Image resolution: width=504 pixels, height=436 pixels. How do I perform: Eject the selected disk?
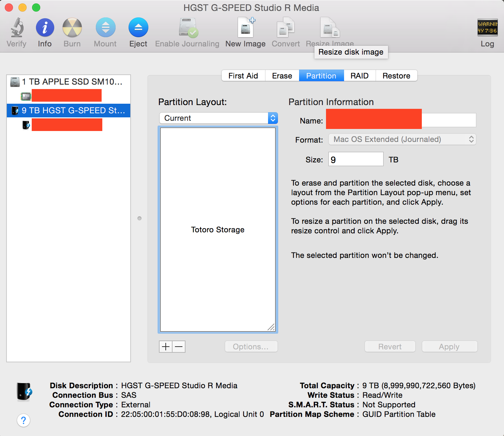[138, 28]
